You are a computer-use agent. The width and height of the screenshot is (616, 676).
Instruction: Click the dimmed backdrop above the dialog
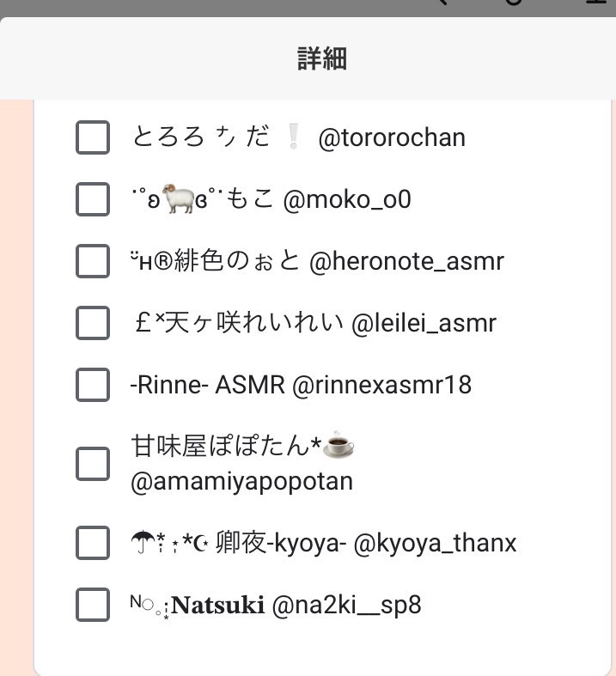pos(215,7)
